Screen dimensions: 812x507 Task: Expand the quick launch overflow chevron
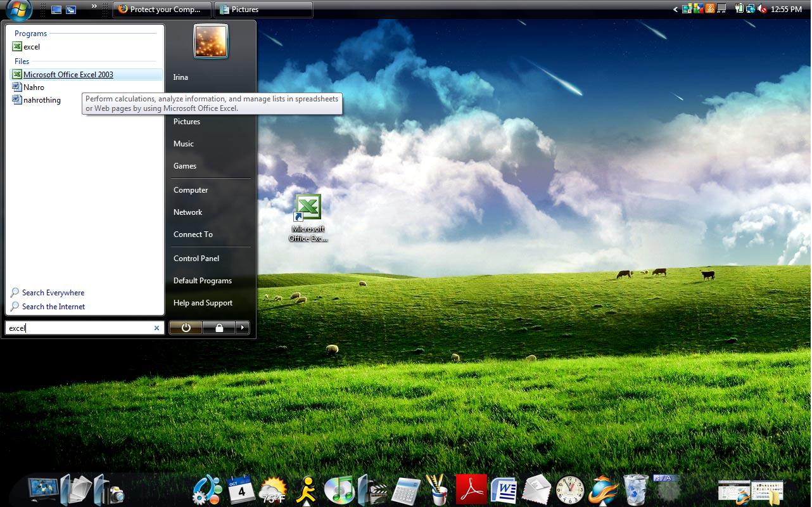(x=94, y=6)
